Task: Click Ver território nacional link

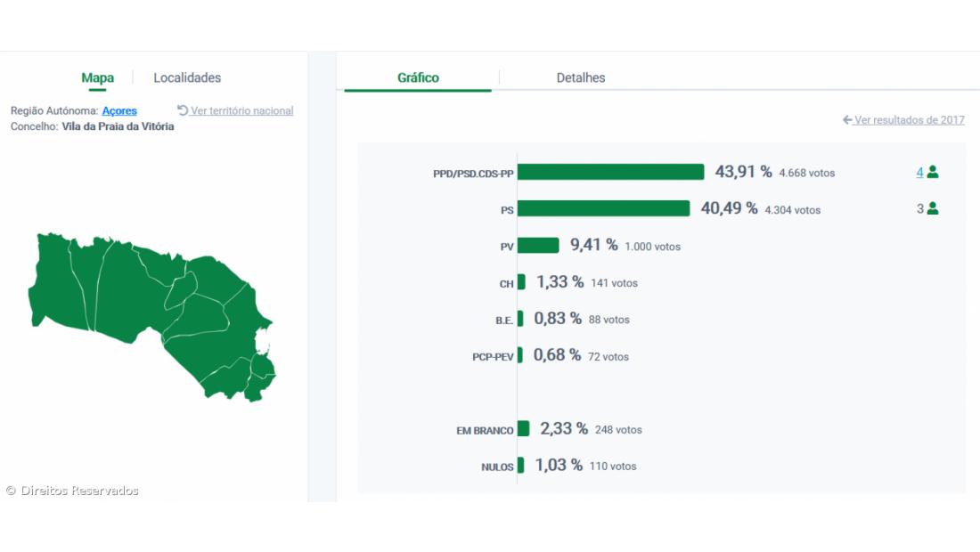Action: 241,111
